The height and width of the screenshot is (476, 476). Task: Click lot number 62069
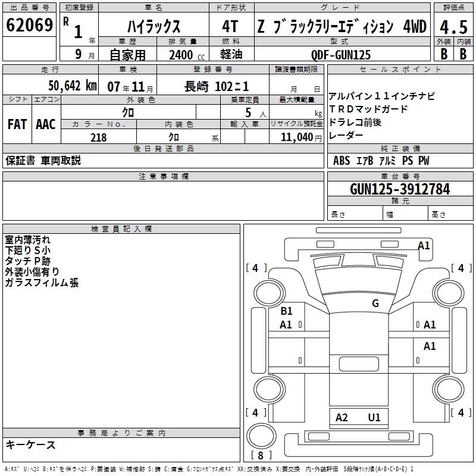click(29, 25)
